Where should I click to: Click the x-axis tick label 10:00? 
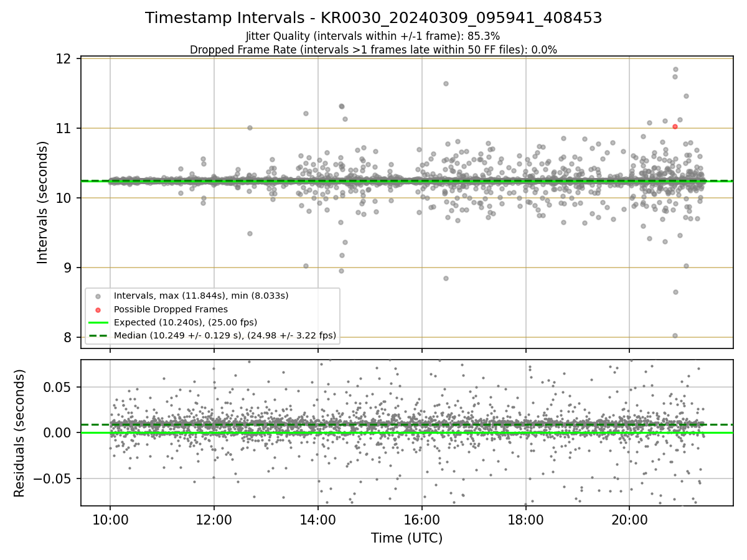coord(110,520)
